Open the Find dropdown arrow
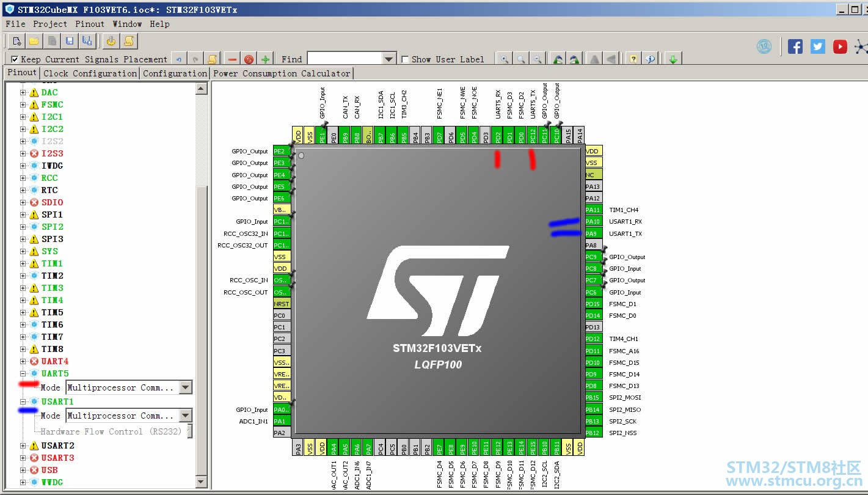The width and height of the screenshot is (868, 495). coord(389,59)
